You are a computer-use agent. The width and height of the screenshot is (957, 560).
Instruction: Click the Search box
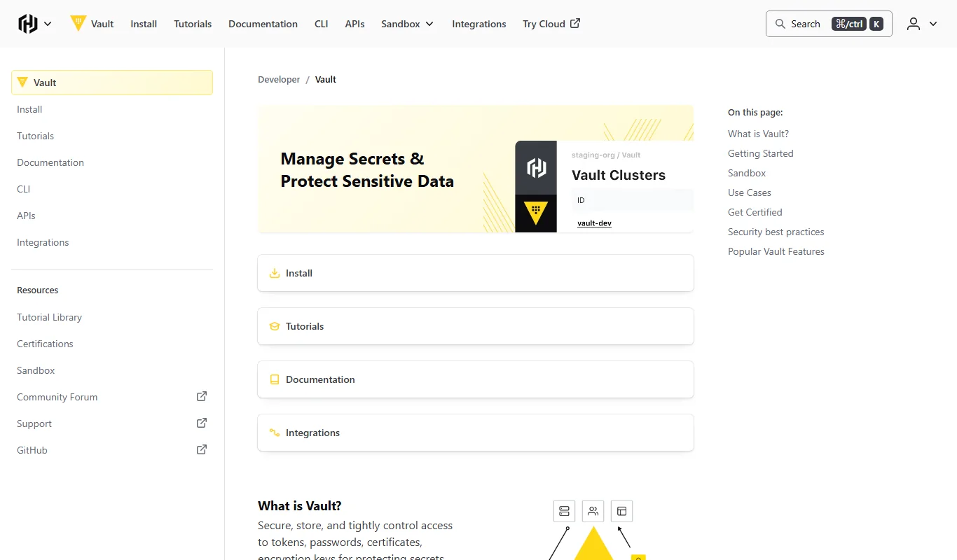tap(829, 24)
